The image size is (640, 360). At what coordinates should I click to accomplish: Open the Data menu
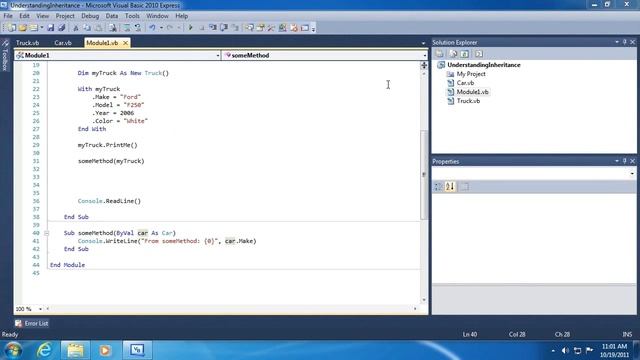111,16
